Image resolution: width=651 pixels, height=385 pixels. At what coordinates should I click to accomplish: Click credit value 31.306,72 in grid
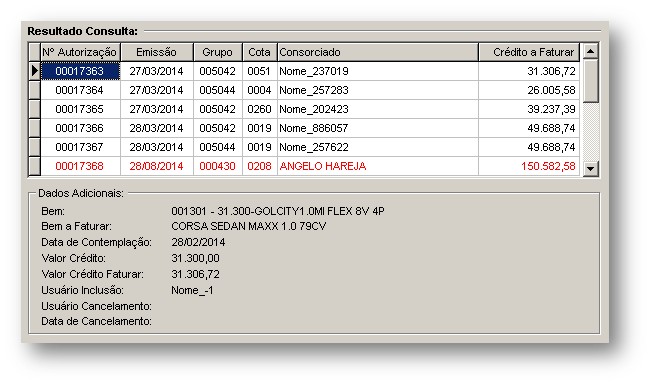click(529, 71)
